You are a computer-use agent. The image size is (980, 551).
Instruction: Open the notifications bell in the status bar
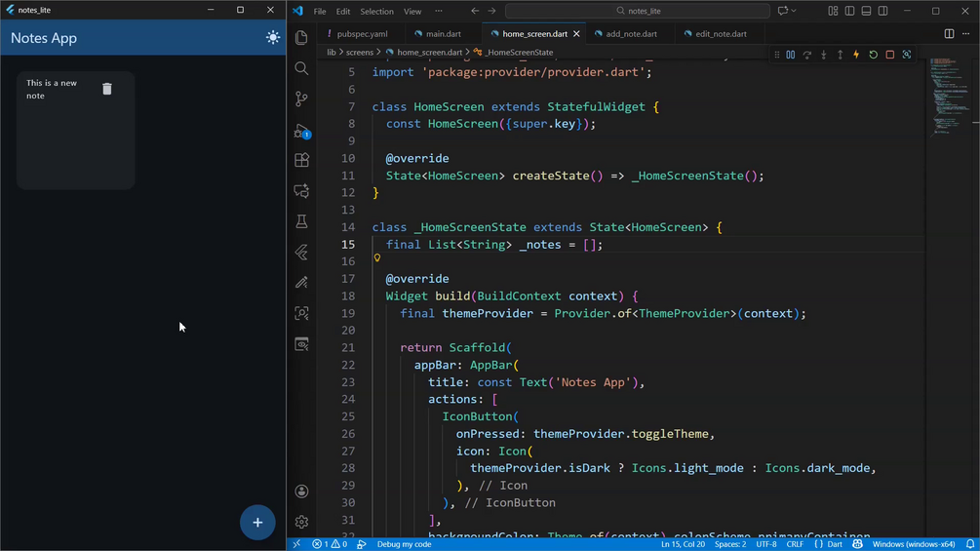[969, 544]
